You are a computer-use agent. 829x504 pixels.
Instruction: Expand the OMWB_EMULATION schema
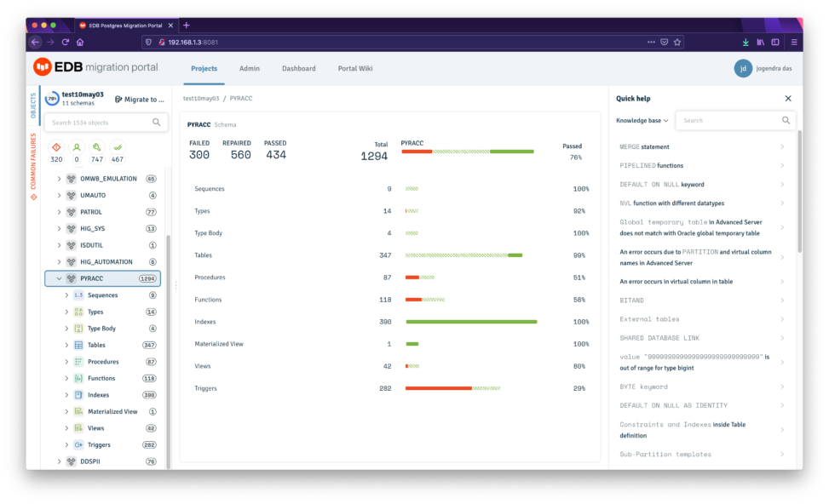(60, 179)
